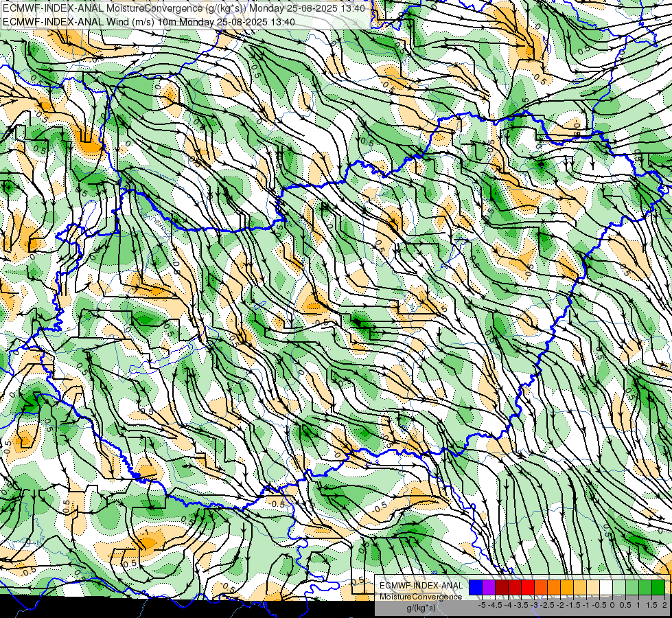
Task: Select the bright red swatch between -3.5 and -3
Action: coord(528,587)
